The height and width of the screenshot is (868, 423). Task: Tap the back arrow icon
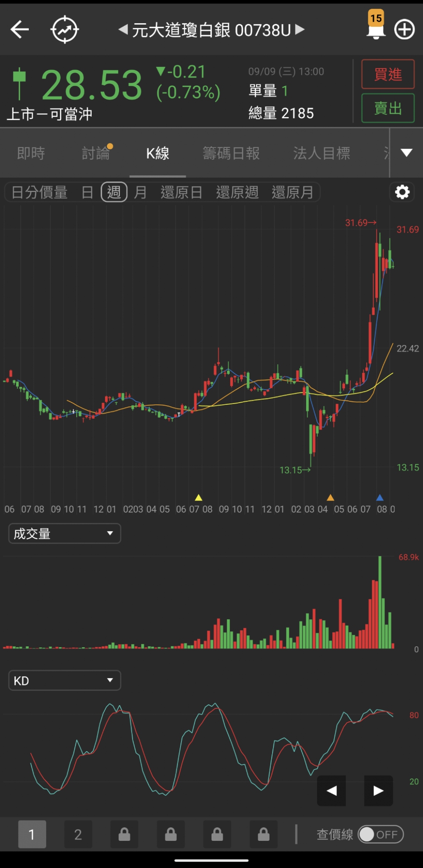click(x=19, y=30)
